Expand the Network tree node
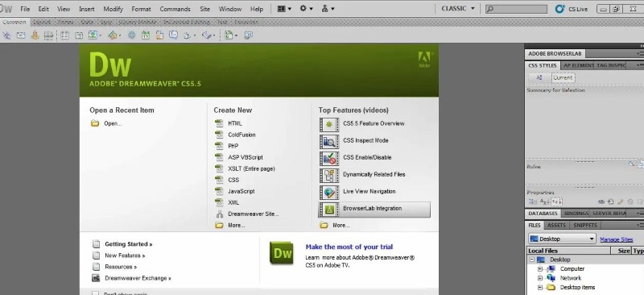Screen dimensions: 644x295 point(540,278)
